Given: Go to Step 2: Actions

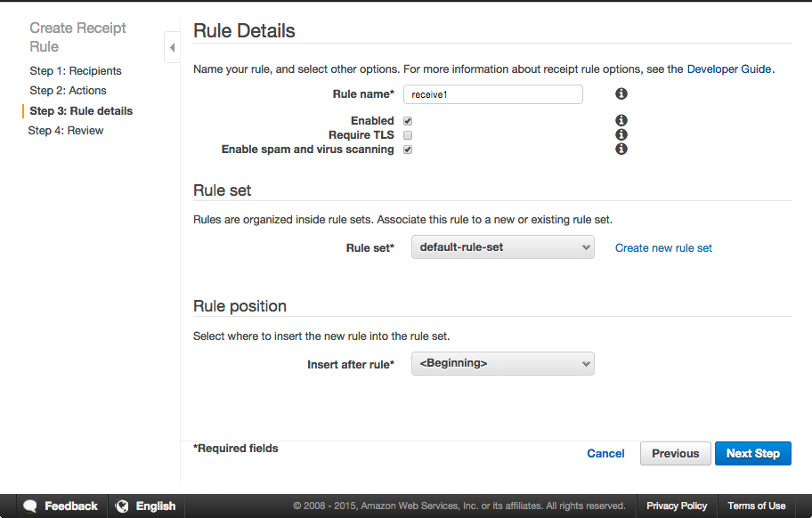Looking at the screenshot, I should click(68, 91).
